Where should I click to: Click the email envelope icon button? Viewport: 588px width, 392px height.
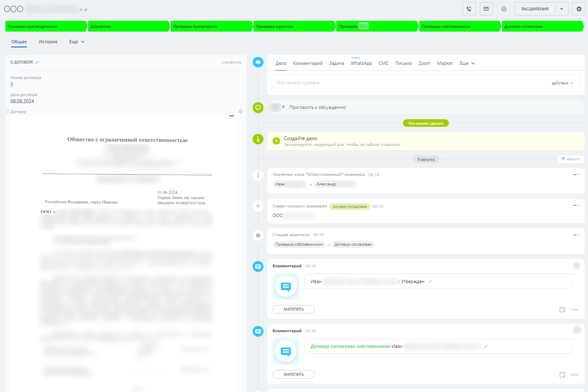[x=486, y=9]
